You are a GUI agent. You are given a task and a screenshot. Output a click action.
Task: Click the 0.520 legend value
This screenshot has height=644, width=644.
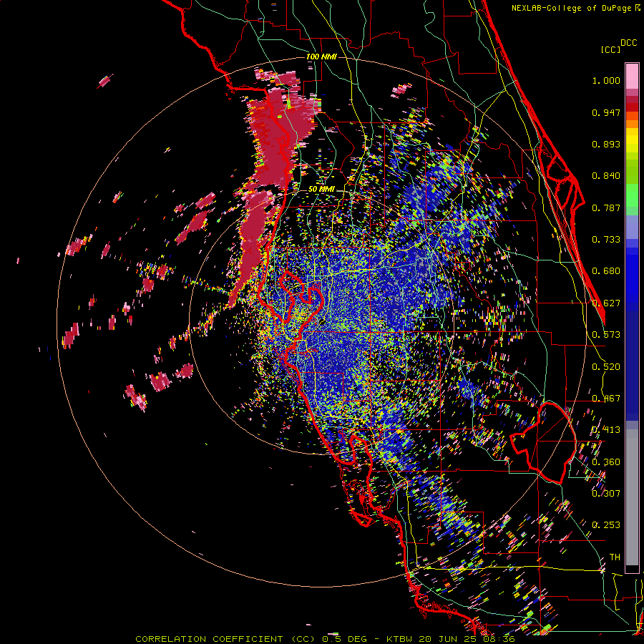(x=606, y=367)
